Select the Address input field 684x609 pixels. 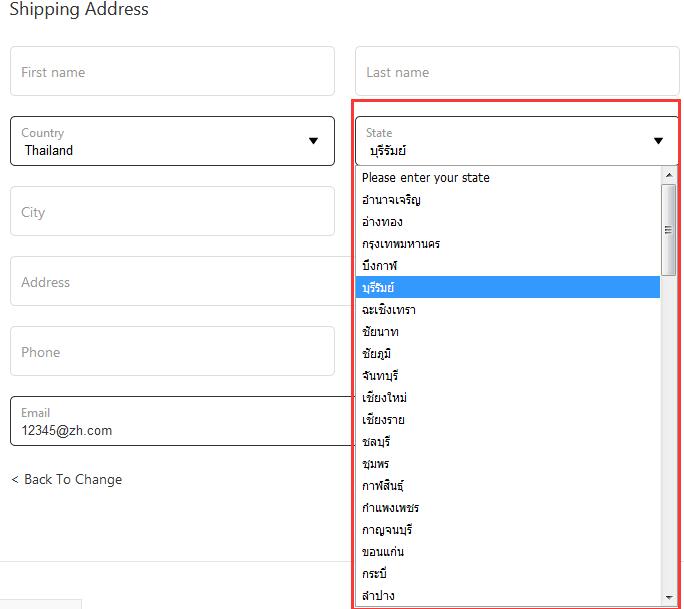(x=172, y=282)
